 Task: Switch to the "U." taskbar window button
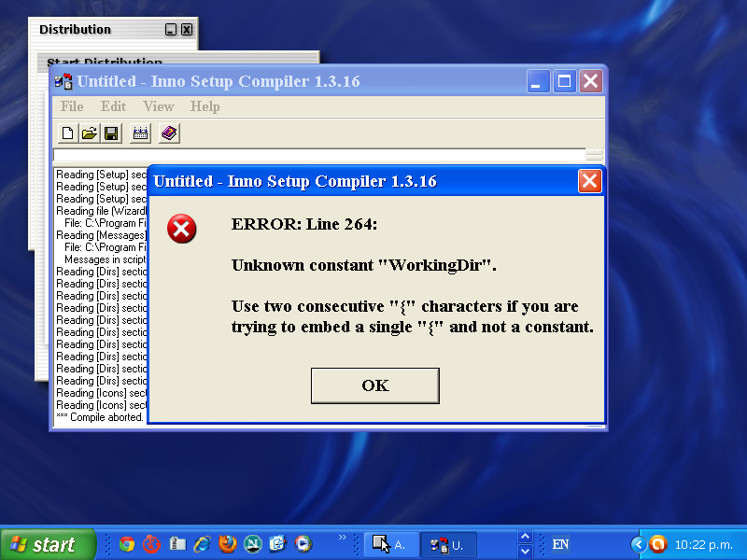click(x=448, y=545)
